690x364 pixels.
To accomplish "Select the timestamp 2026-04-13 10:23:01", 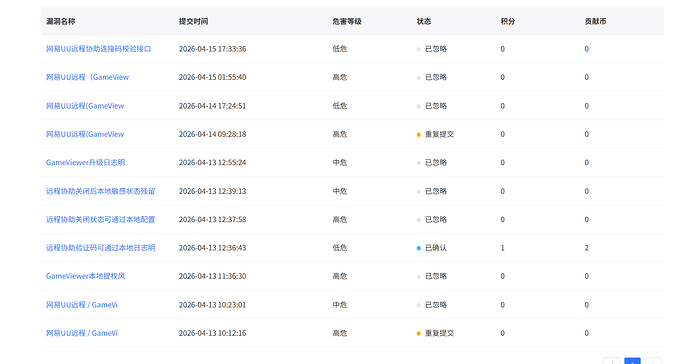I will click(x=213, y=305).
